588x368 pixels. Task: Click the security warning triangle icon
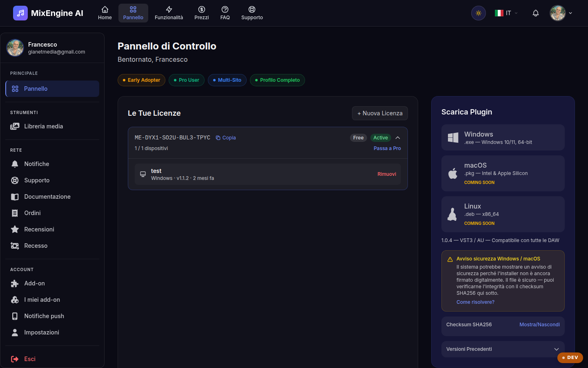point(450,259)
